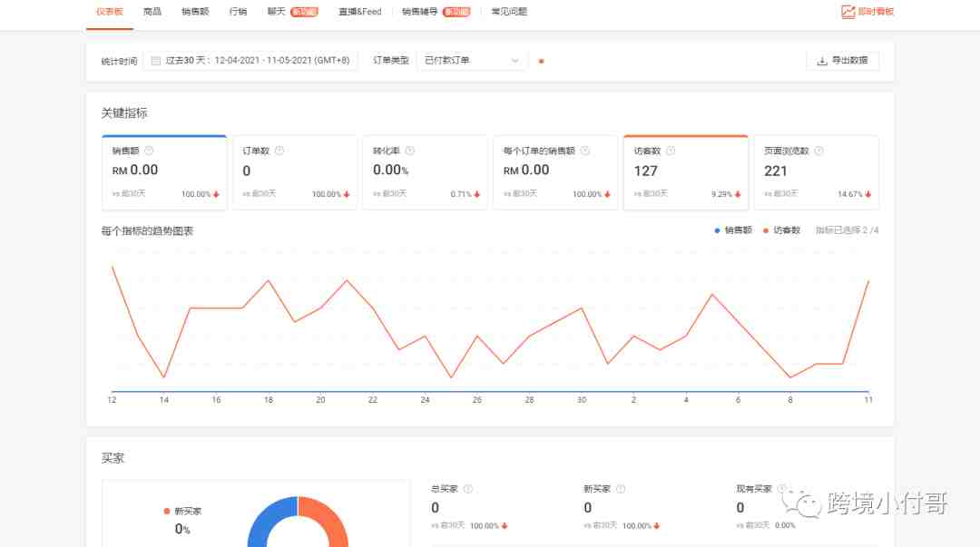The height and width of the screenshot is (547, 980).
Task: Click the 导出数据 export button
Action: click(842, 60)
